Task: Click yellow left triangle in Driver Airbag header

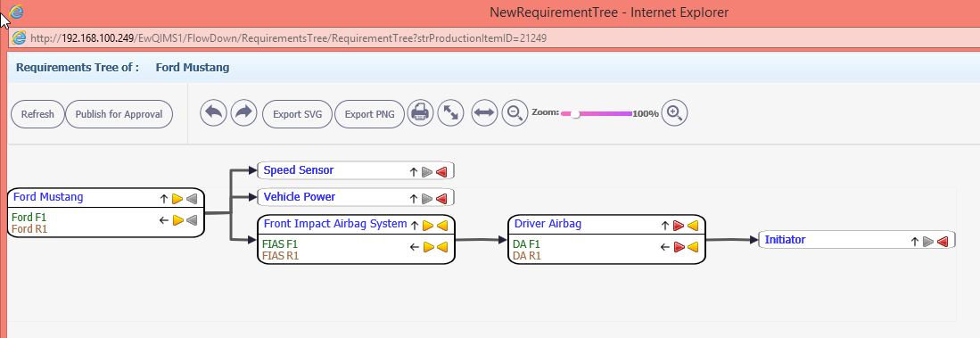Action: pos(693,226)
